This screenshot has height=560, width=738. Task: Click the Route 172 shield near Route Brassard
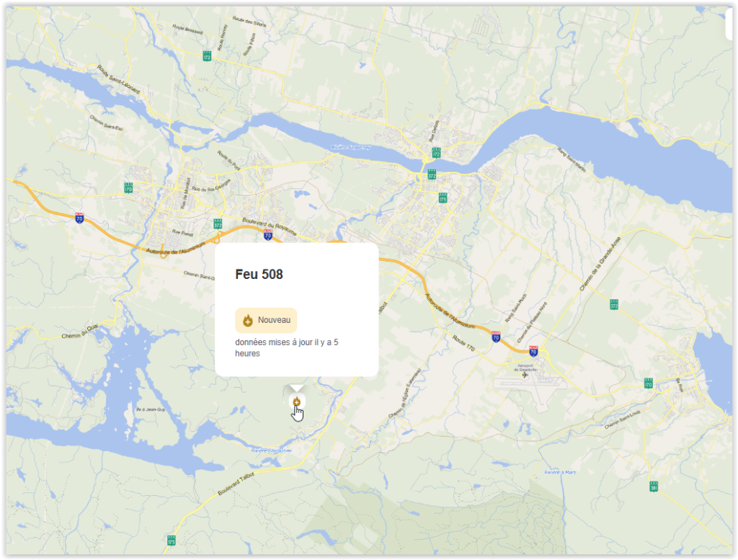[207, 55]
